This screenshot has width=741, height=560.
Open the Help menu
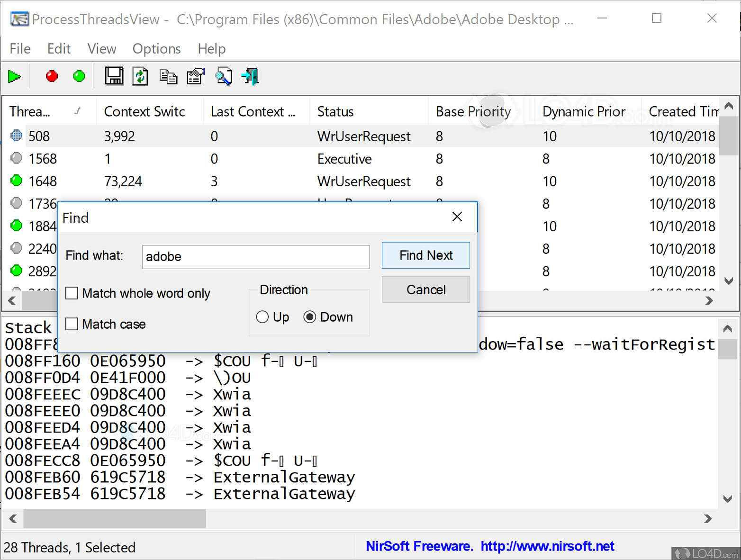pos(211,48)
